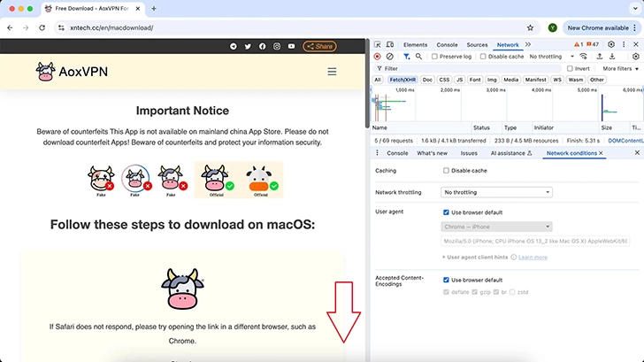Click import HAR upload icon

pyautogui.click(x=599, y=57)
